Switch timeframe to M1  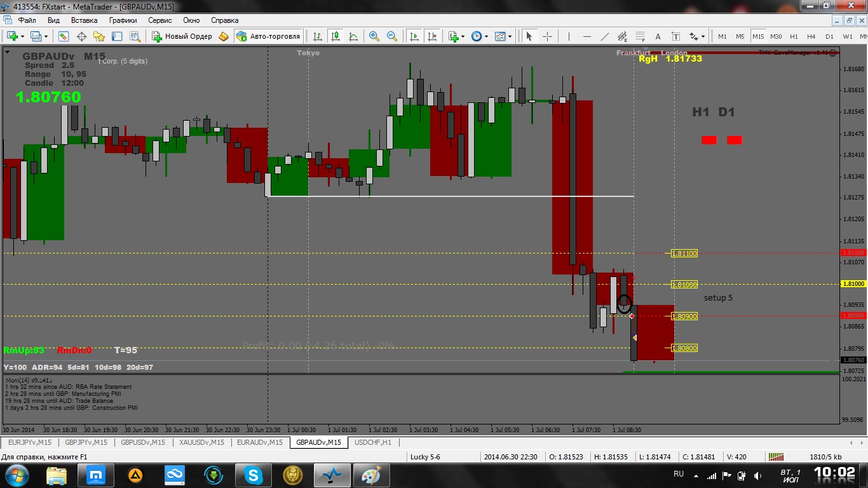(722, 36)
